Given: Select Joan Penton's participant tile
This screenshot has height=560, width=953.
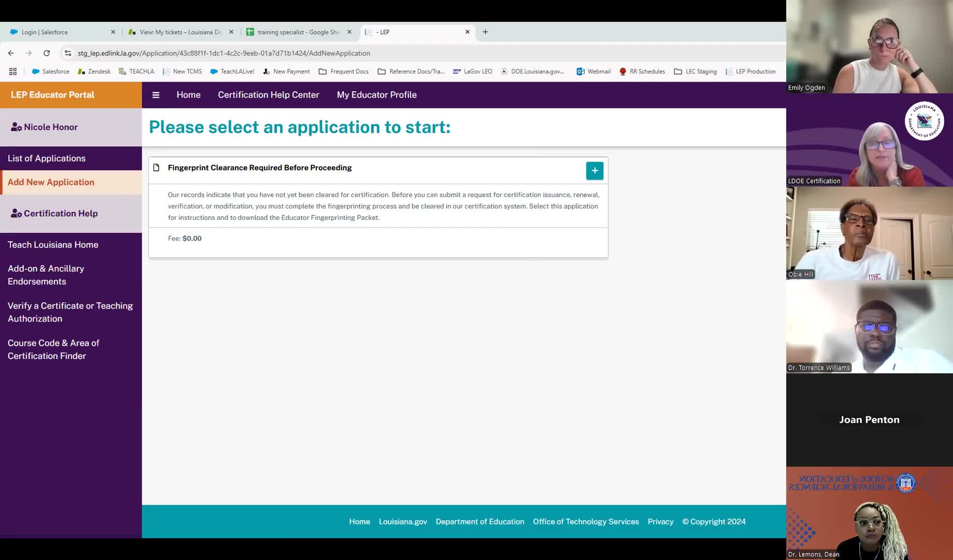Looking at the screenshot, I should click(x=870, y=420).
